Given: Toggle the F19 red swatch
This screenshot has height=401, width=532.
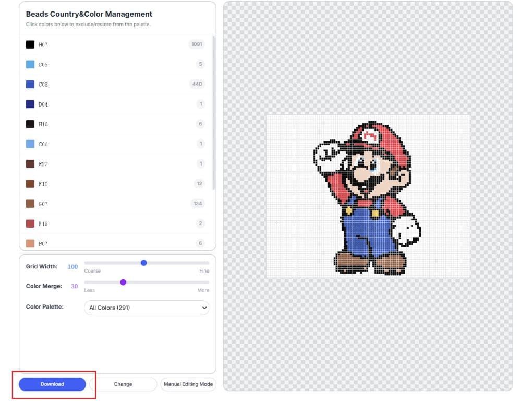Looking at the screenshot, I should [x=30, y=224].
